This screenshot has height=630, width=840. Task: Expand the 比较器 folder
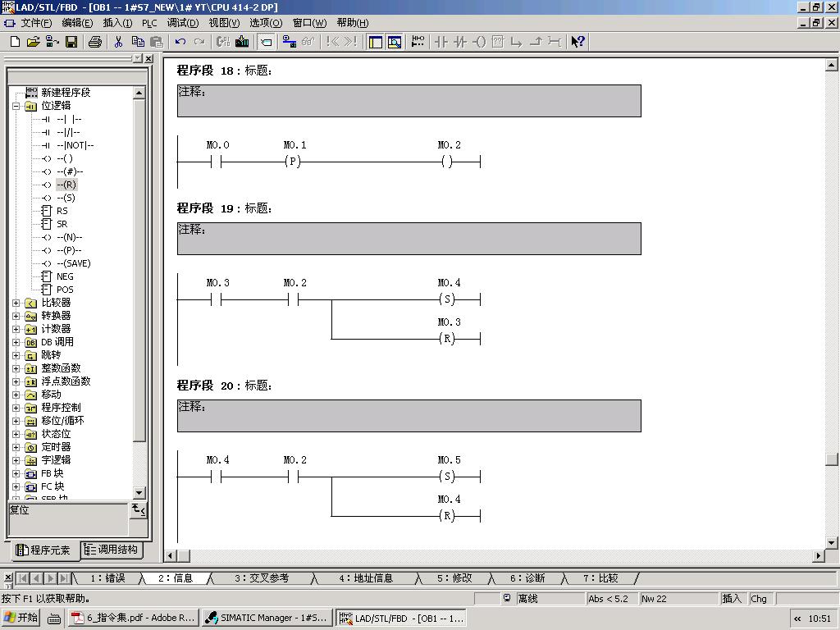(x=16, y=303)
